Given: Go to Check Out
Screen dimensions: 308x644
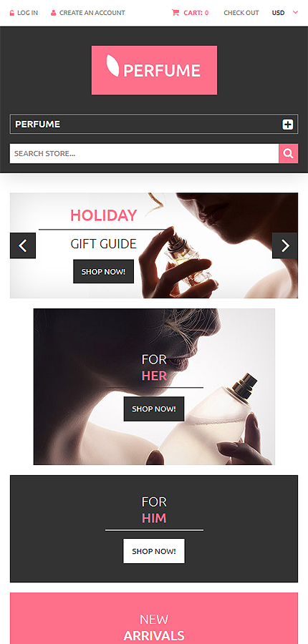Looking at the screenshot, I should 241,13.
